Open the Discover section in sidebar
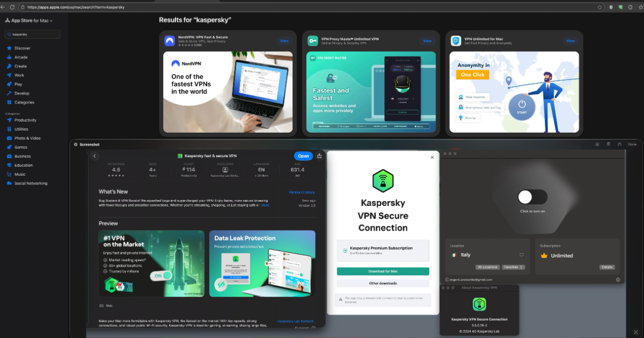This screenshot has width=644, height=338. tap(18, 48)
